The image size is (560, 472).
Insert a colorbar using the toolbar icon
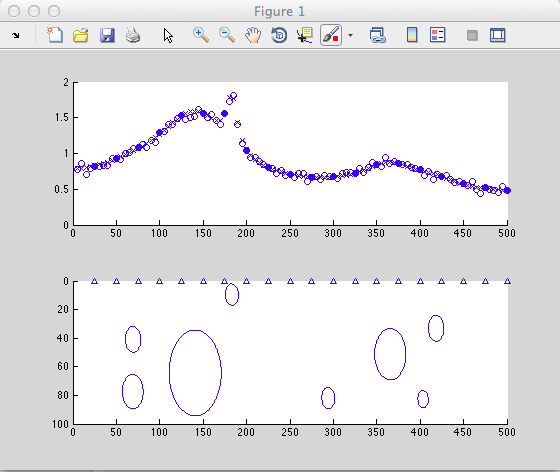tap(412, 35)
